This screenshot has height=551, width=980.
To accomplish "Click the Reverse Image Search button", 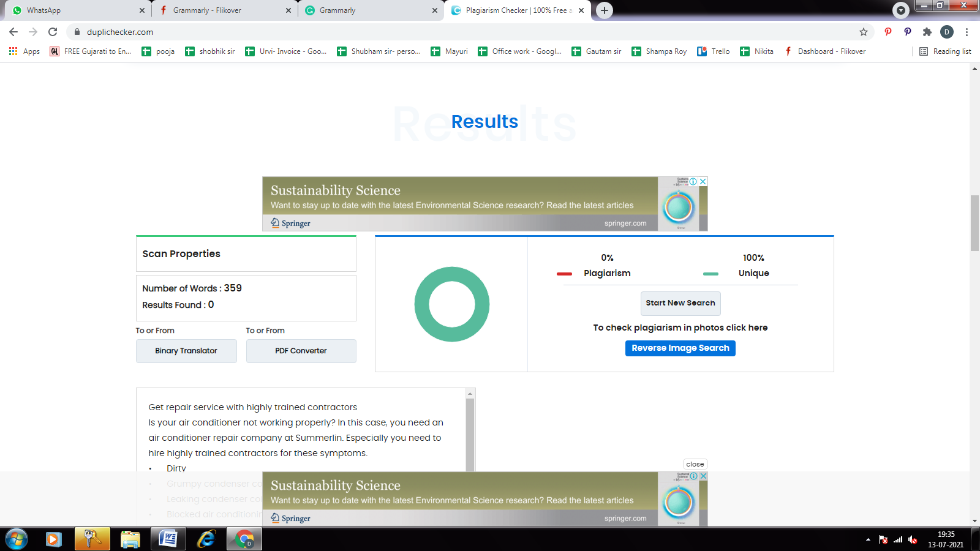I will 680,348.
